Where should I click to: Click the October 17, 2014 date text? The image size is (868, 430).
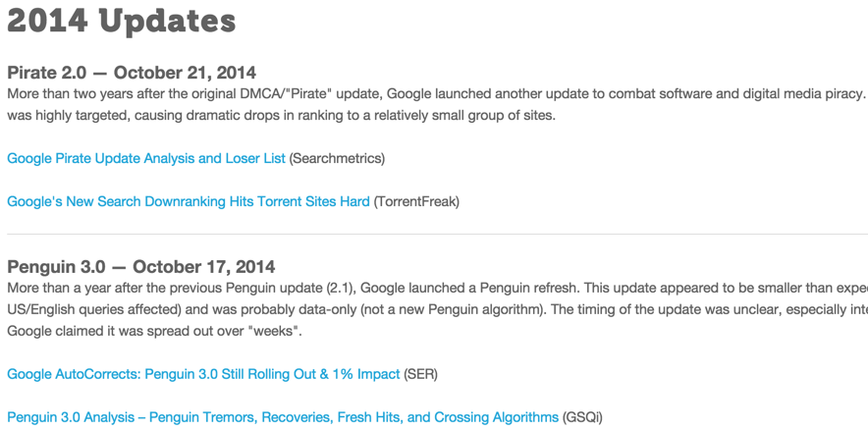click(x=203, y=267)
